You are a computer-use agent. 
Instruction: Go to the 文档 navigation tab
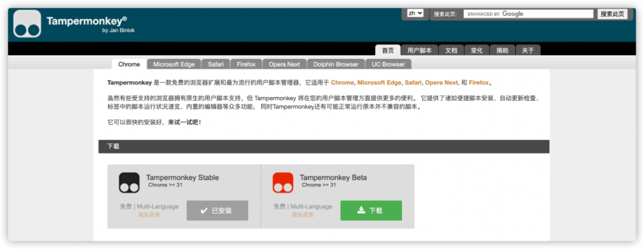point(451,51)
